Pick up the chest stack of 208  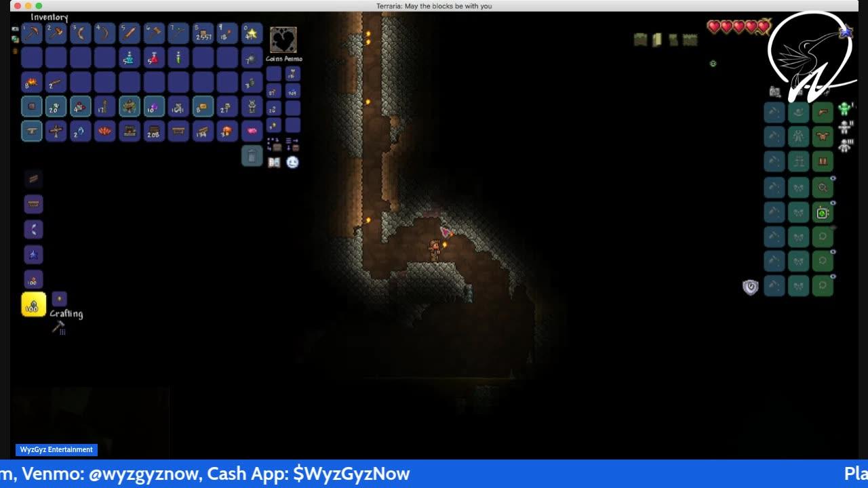pyautogui.click(x=154, y=131)
